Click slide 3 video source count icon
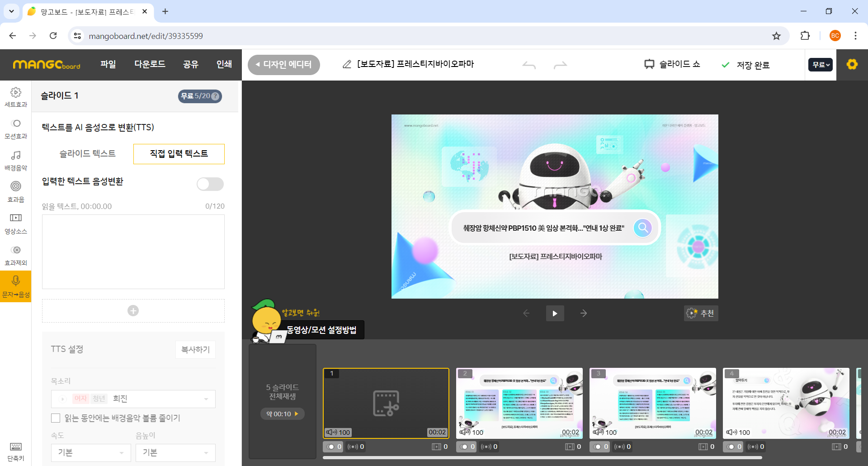This screenshot has height=466, width=868. click(703, 447)
